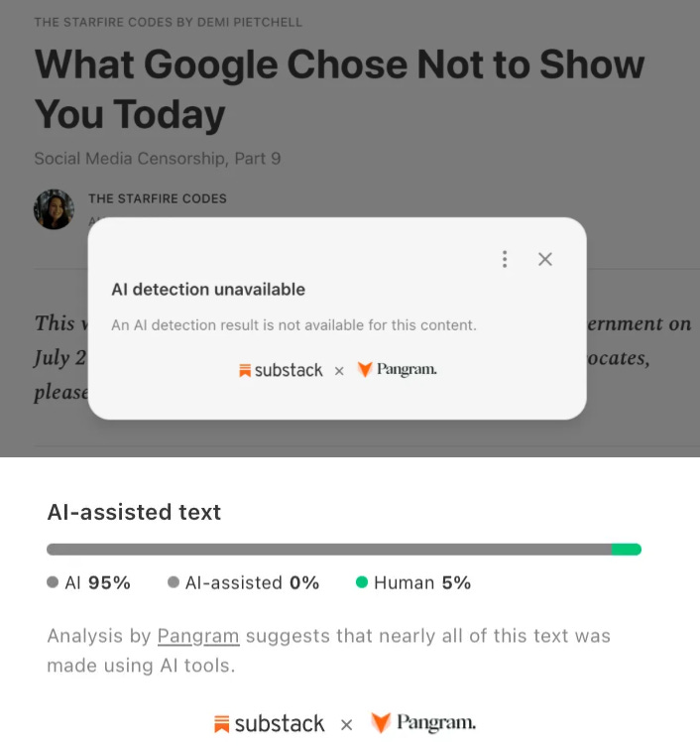The image size is (700, 748).
Task: Click the 'Pangram.' wordmark at page bottom
Action: click(x=436, y=723)
